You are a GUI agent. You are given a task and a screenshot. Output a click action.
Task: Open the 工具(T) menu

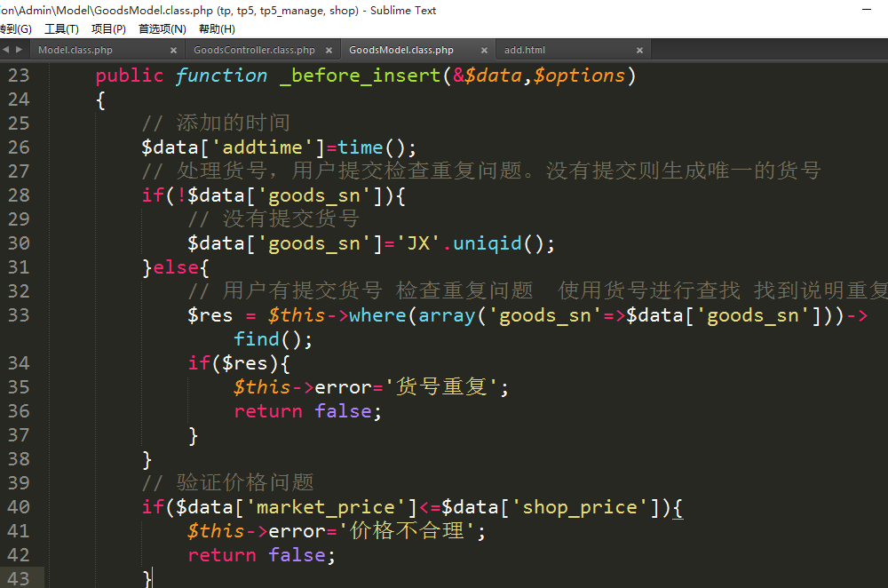(x=61, y=29)
